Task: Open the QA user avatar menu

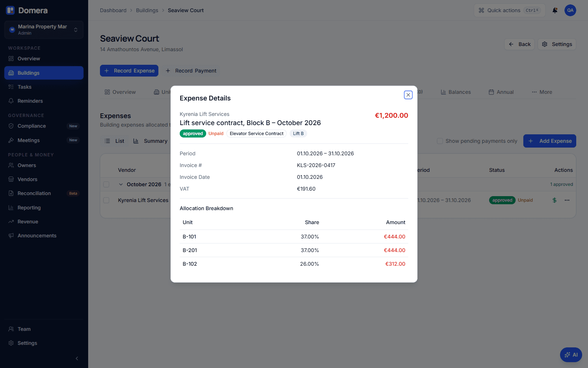Action: [570, 10]
